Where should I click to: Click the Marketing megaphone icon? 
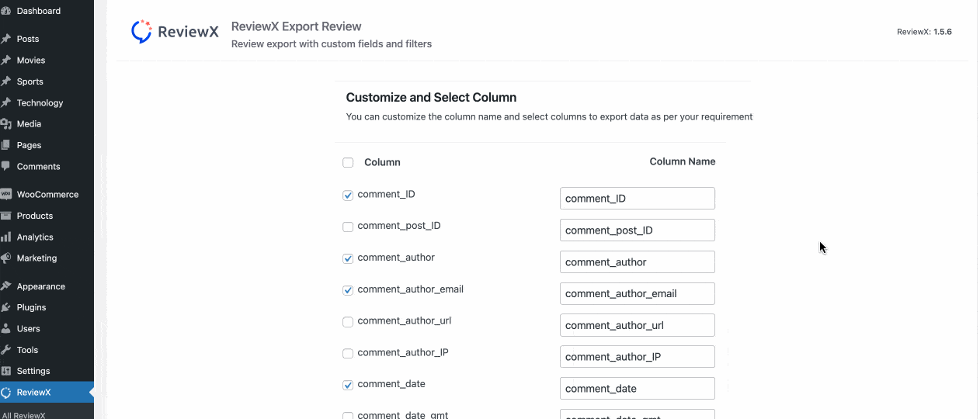[x=6, y=258]
